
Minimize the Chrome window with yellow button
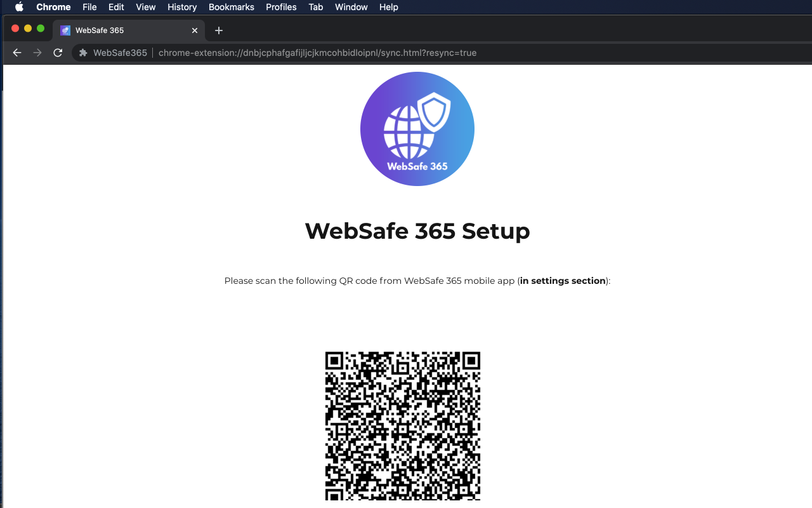pyautogui.click(x=28, y=29)
